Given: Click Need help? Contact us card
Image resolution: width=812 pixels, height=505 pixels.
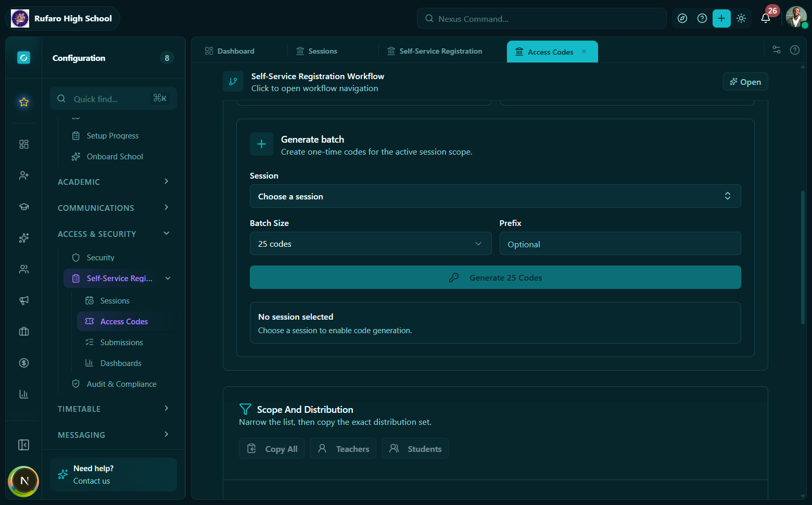Looking at the screenshot, I should 113,475.
